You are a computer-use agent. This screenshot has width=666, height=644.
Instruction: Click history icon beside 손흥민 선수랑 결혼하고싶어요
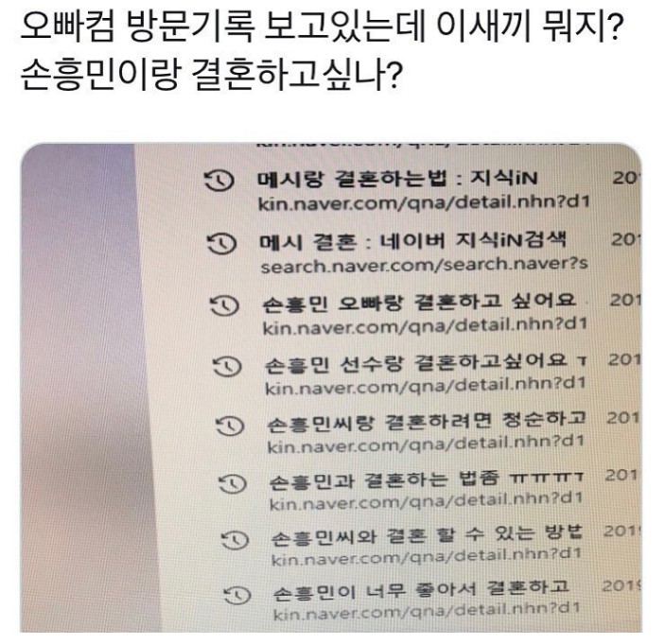[227, 366]
